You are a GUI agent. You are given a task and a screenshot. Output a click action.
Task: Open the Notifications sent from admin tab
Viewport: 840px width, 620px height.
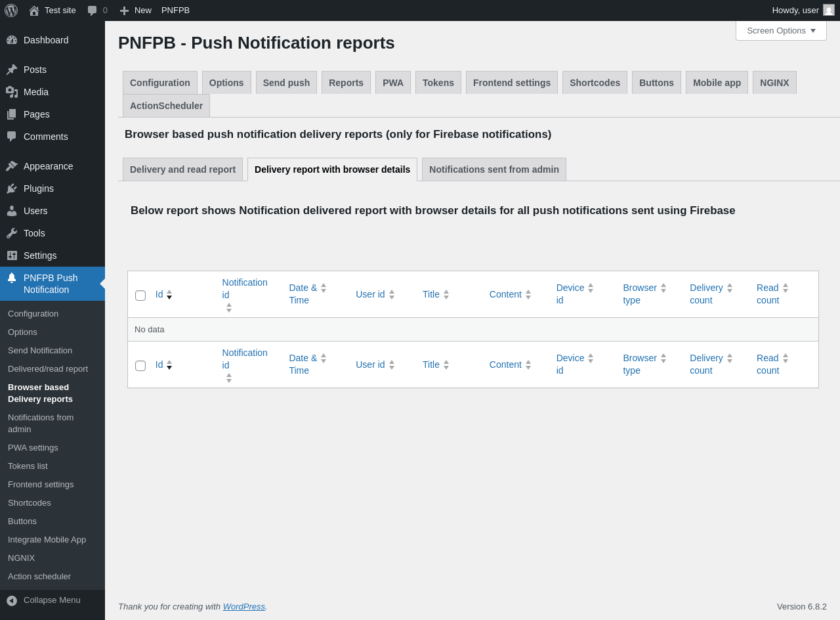493,169
